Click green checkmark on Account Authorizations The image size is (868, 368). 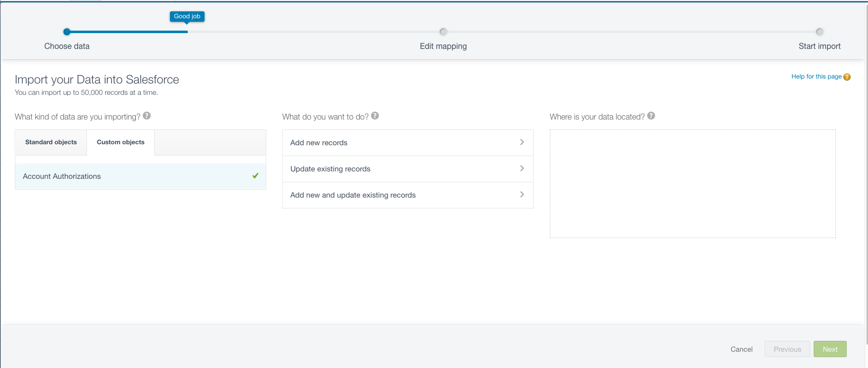pos(255,176)
